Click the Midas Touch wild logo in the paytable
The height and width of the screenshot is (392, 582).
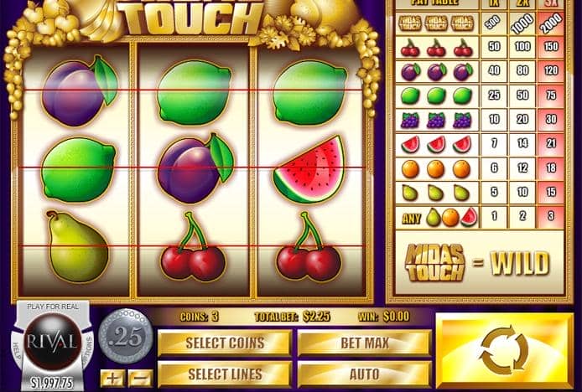[435, 262]
